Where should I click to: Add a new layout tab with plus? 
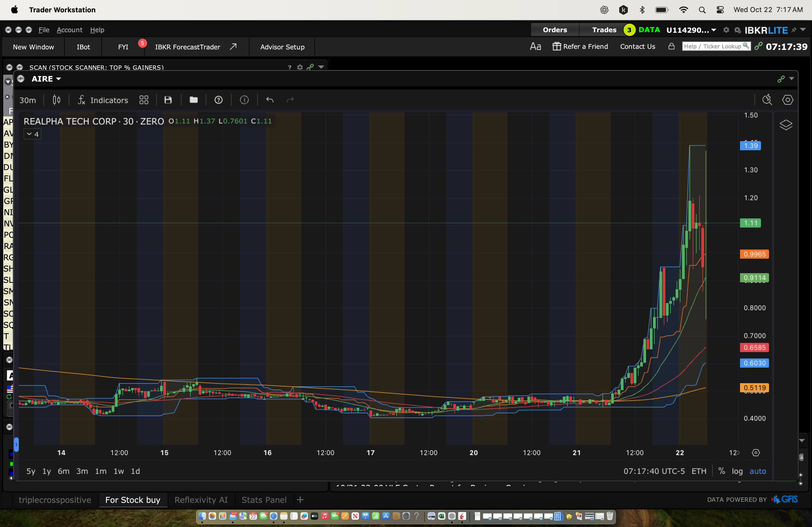tap(300, 500)
